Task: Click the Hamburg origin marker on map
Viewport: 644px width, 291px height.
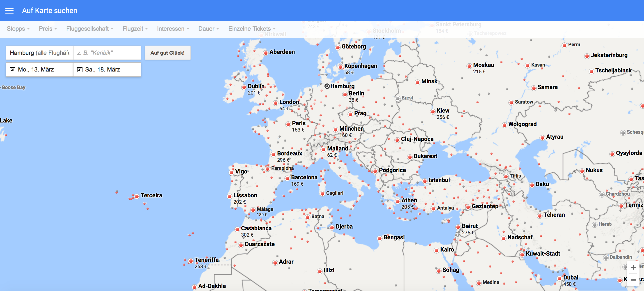Action: coord(327,86)
